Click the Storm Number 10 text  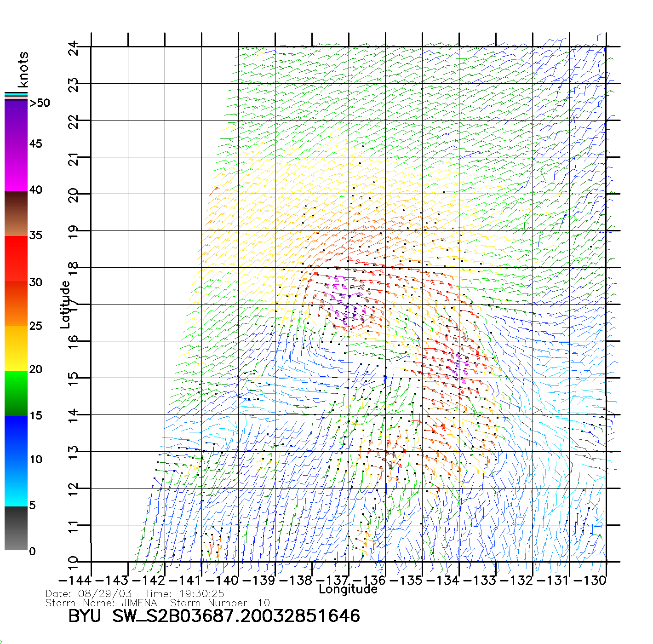click(220, 603)
